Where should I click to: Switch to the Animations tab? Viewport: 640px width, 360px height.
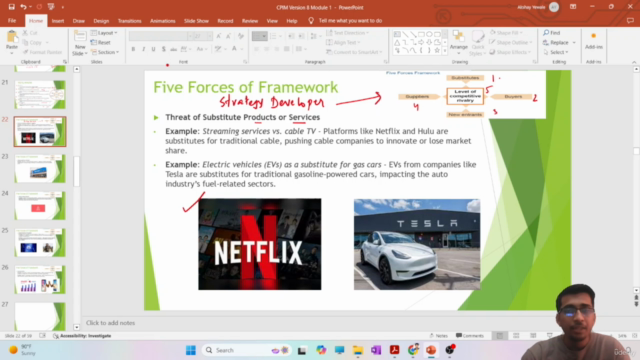pos(162,21)
